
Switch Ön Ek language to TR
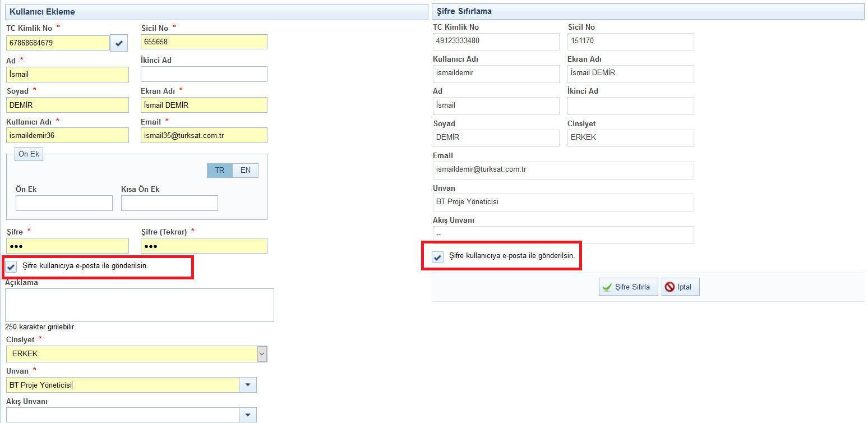point(219,171)
